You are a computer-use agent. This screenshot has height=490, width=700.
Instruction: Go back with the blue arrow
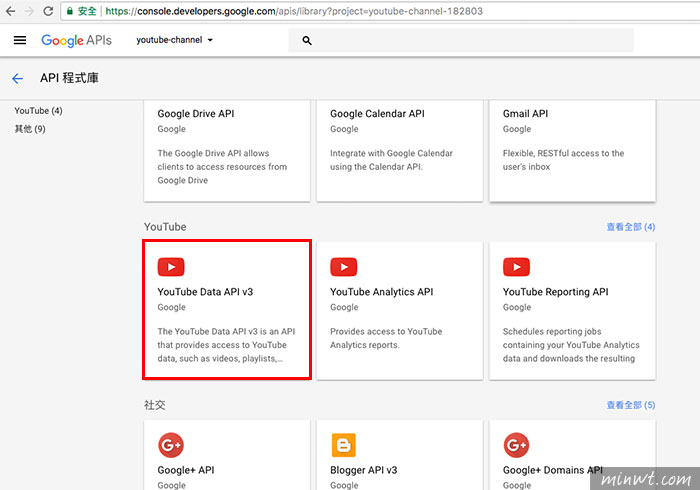coord(17,79)
